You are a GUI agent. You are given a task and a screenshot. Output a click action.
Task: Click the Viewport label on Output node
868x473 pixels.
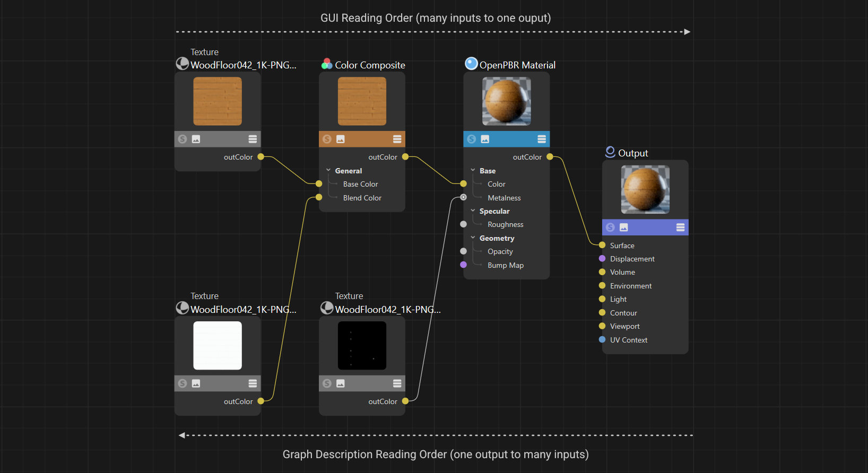625,326
